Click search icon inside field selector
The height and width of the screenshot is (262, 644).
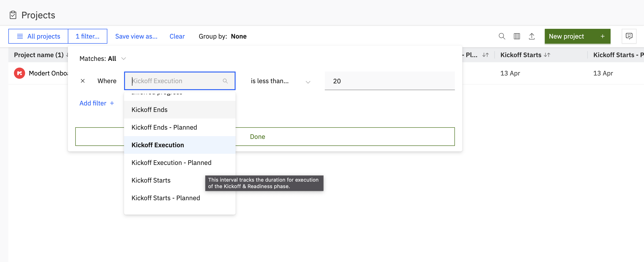[x=225, y=81]
